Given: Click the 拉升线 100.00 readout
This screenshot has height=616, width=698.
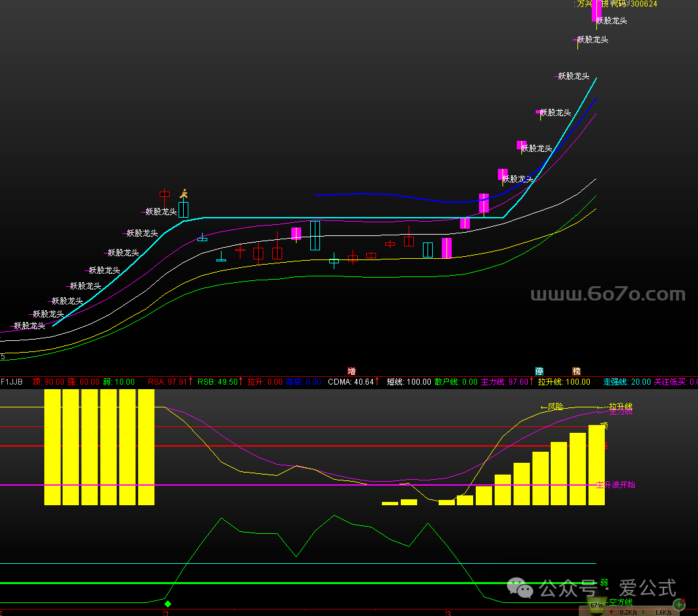Looking at the screenshot, I should 563,382.
